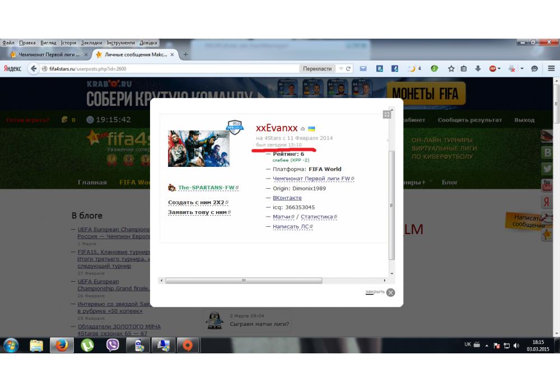The image size is (560, 392).
Task: Open the Довідка menu
Action: pos(148,43)
